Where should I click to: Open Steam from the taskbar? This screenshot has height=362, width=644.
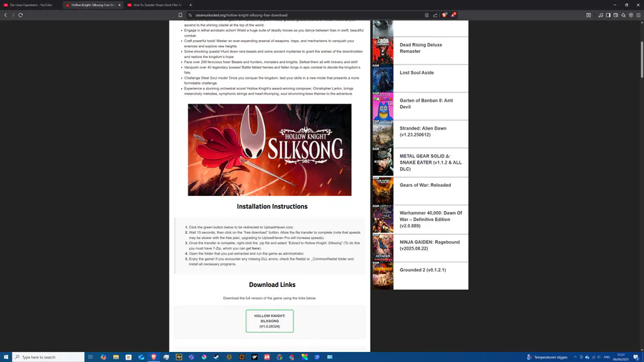[x=216, y=357]
